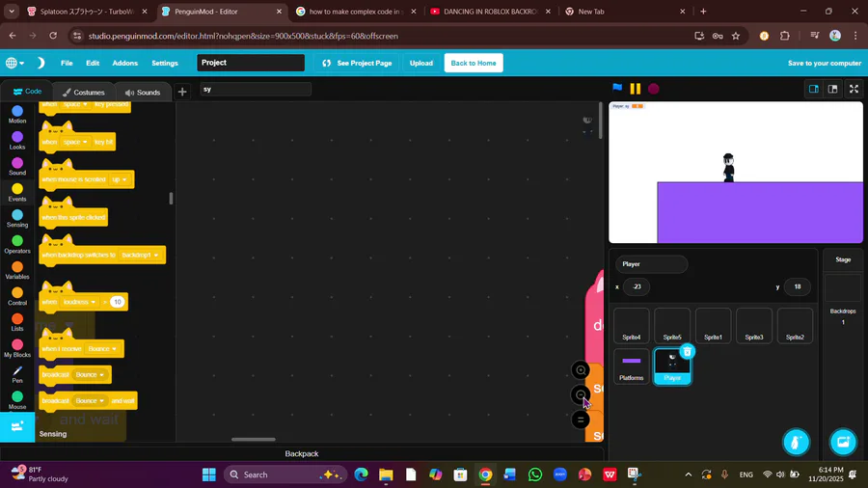Screen dimensions: 868x488
Task: Click the x position field
Action: point(637,286)
